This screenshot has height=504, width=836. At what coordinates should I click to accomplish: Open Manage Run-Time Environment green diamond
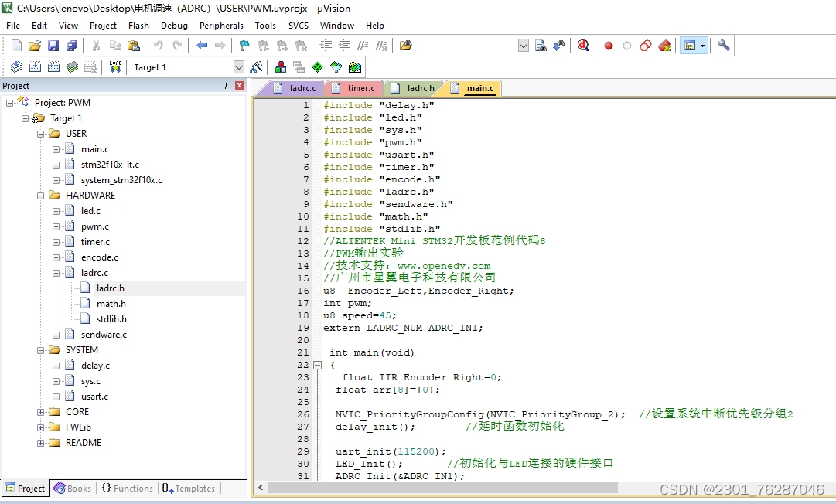[x=318, y=67]
